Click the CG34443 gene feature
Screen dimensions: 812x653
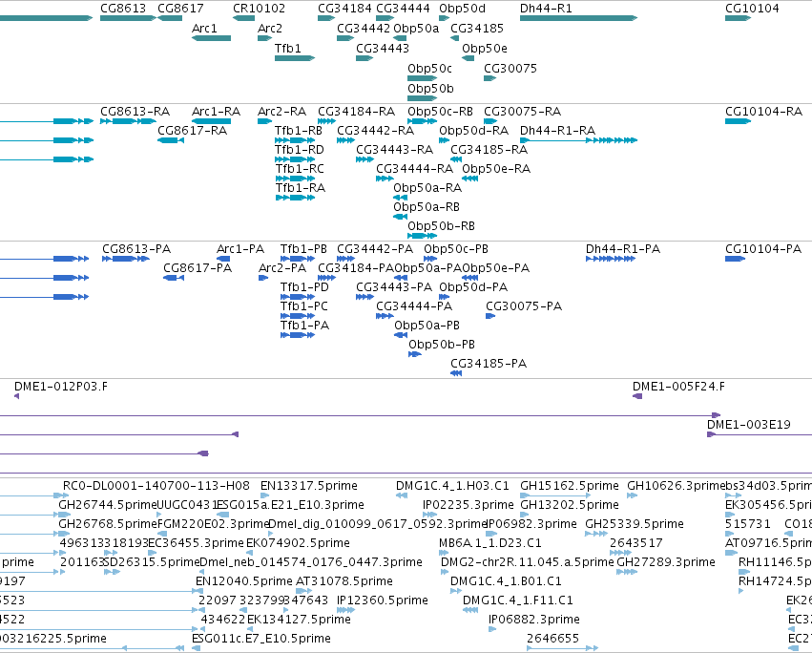point(364,58)
